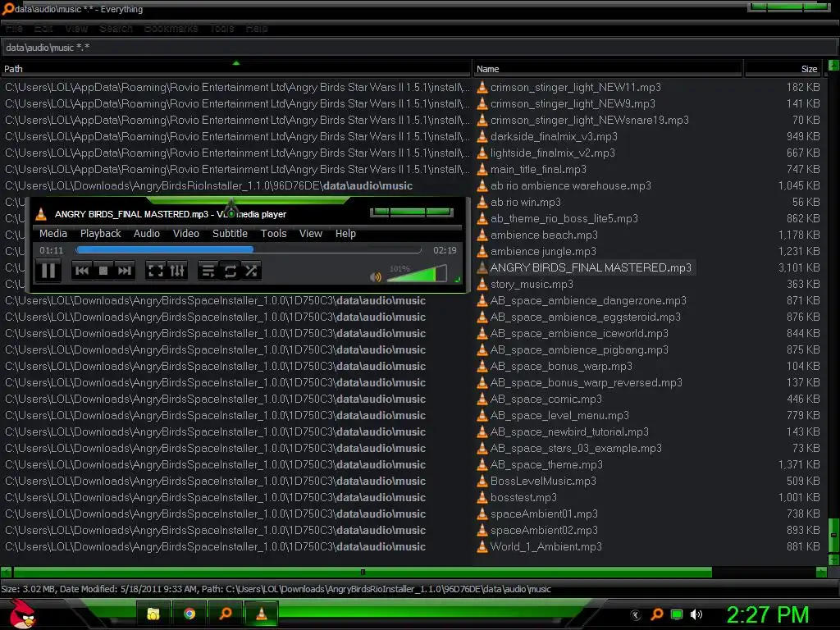Open Chrome from the taskbar

(x=189, y=614)
